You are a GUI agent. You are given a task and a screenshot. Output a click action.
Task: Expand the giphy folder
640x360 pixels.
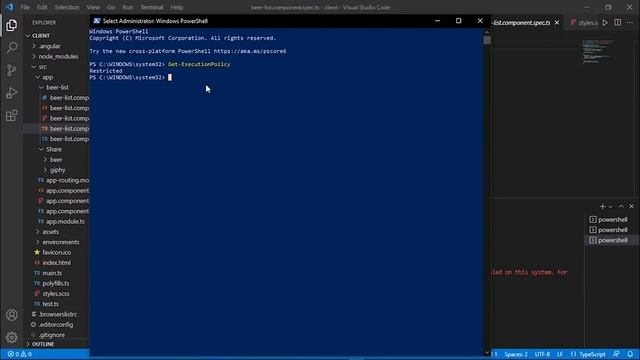57,170
